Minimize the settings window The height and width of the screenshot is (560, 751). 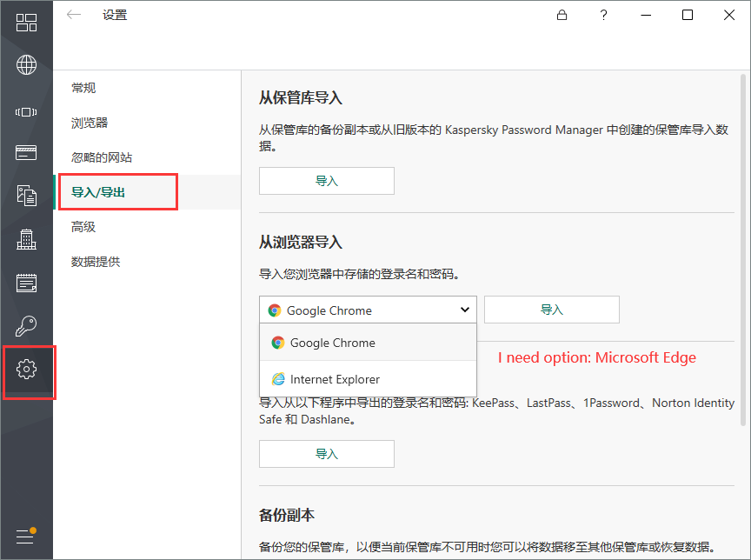(x=646, y=15)
